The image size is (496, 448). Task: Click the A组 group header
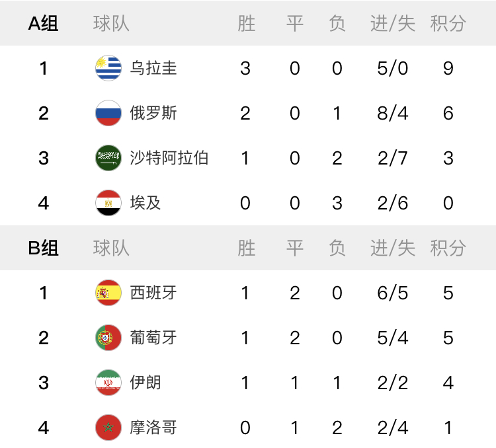tap(43, 24)
